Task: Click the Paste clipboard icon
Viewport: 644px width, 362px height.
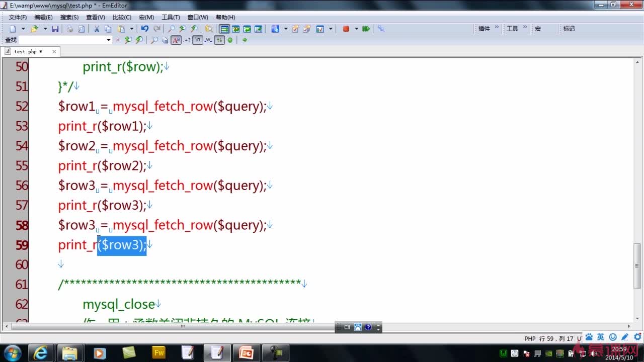Action: 121,29
